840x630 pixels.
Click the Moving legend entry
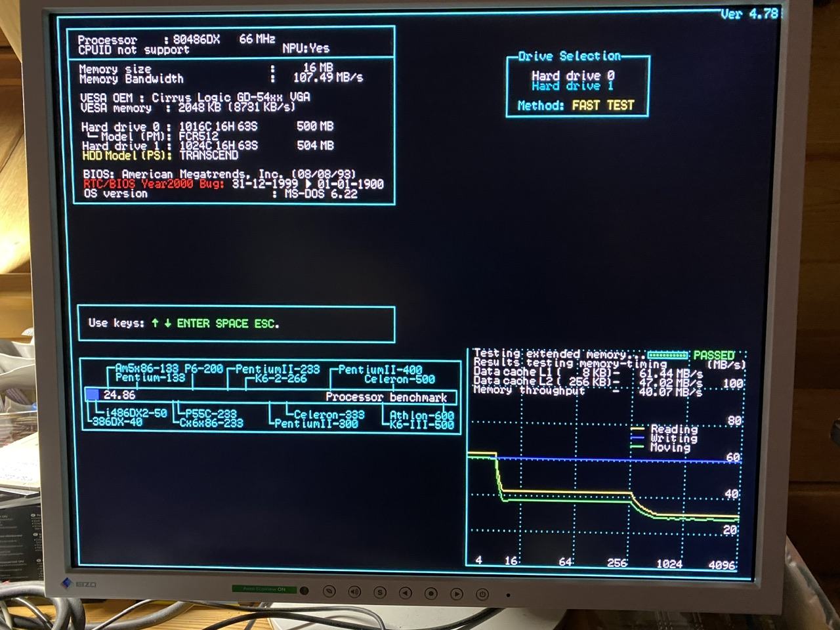coord(660,447)
